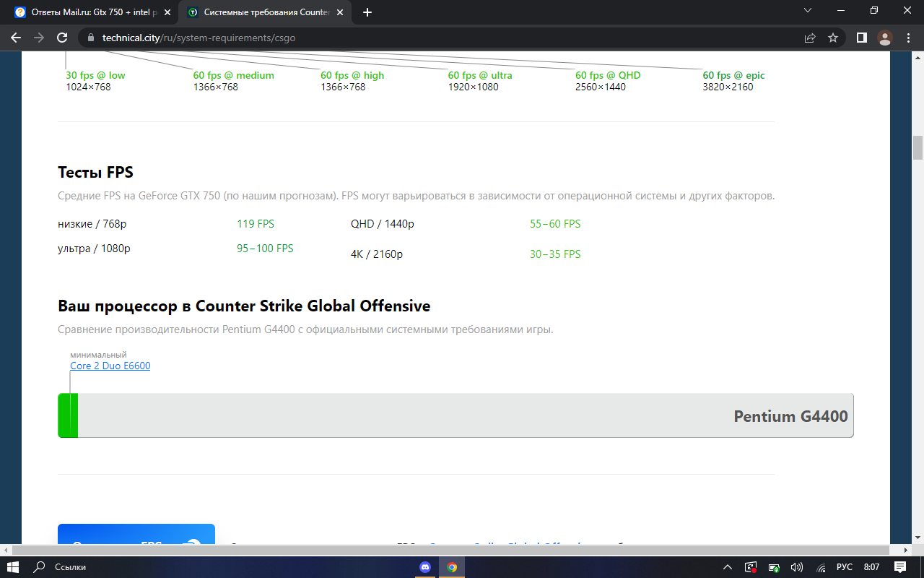Screen dimensions: 924x578
Task: Reload the current page
Action: tap(62, 38)
